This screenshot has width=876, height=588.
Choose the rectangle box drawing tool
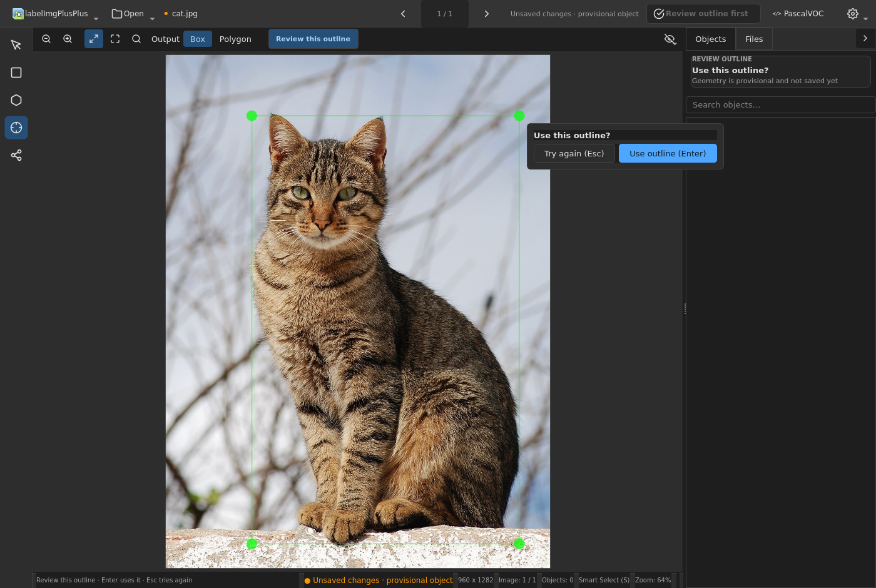(x=16, y=73)
